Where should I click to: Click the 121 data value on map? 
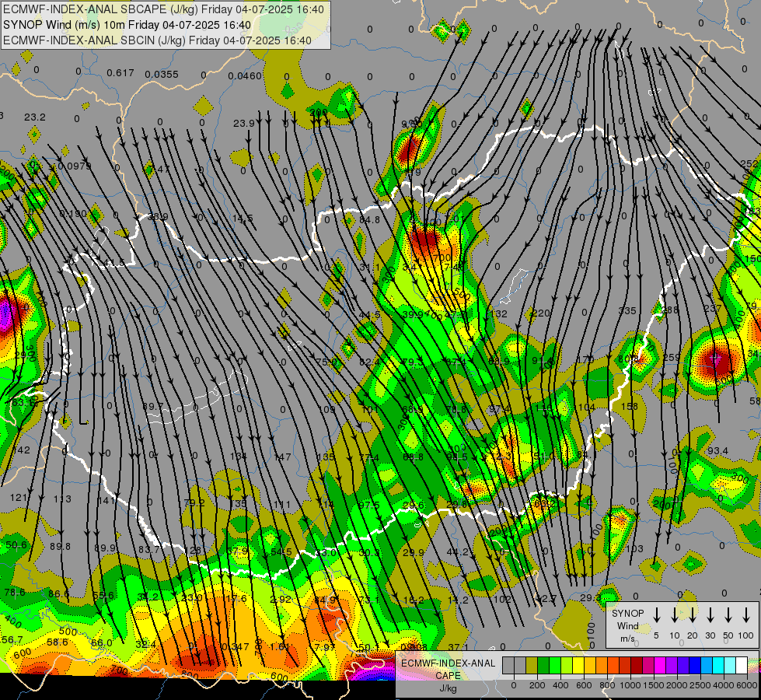pos(19,498)
